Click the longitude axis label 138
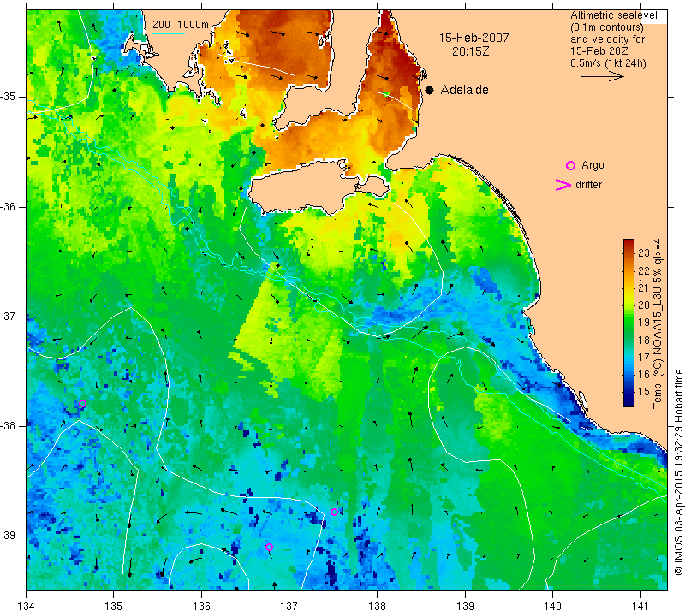The width and height of the screenshot is (685, 616). click(x=377, y=606)
